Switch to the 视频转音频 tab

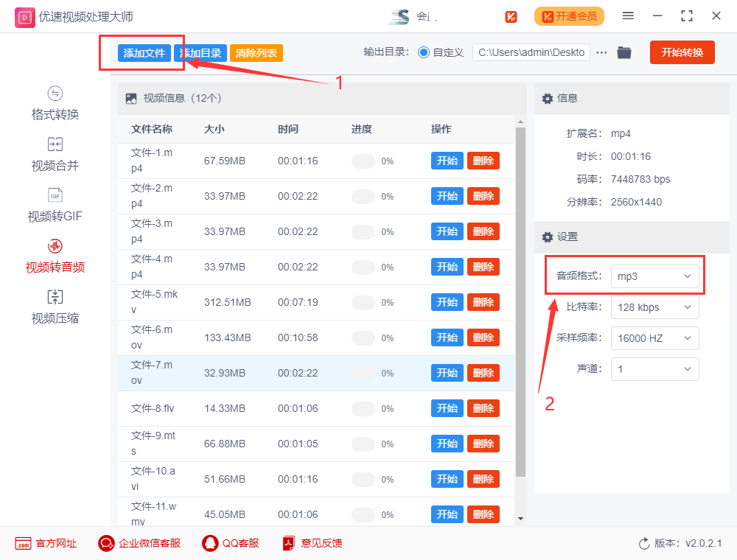(x=54, y=256)
